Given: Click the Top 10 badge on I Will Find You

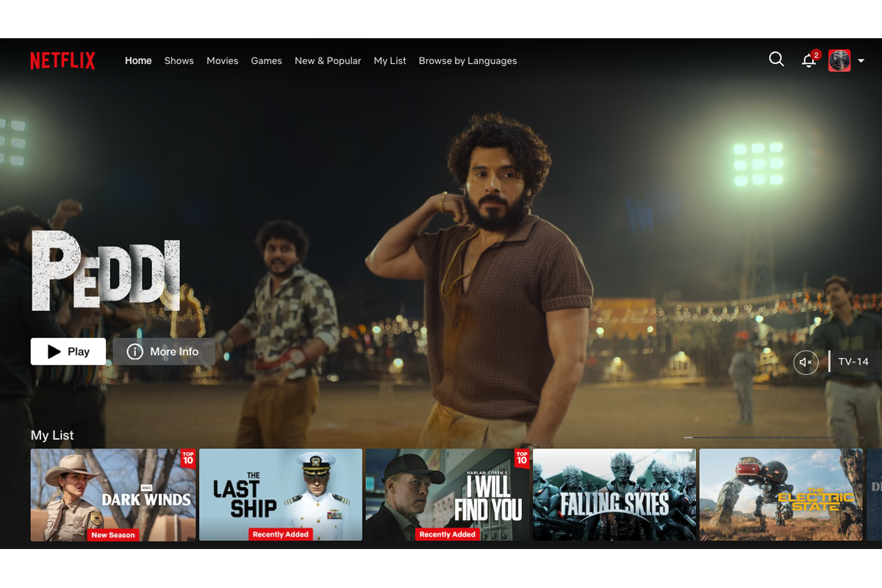Looking at the screenshot, I should click(522, 459).
